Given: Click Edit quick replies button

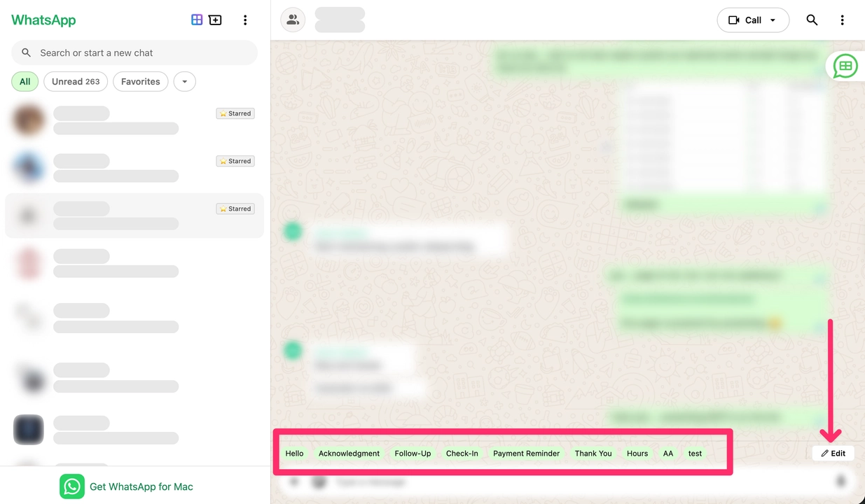Looking at the screenshot, I should (833, 454).
